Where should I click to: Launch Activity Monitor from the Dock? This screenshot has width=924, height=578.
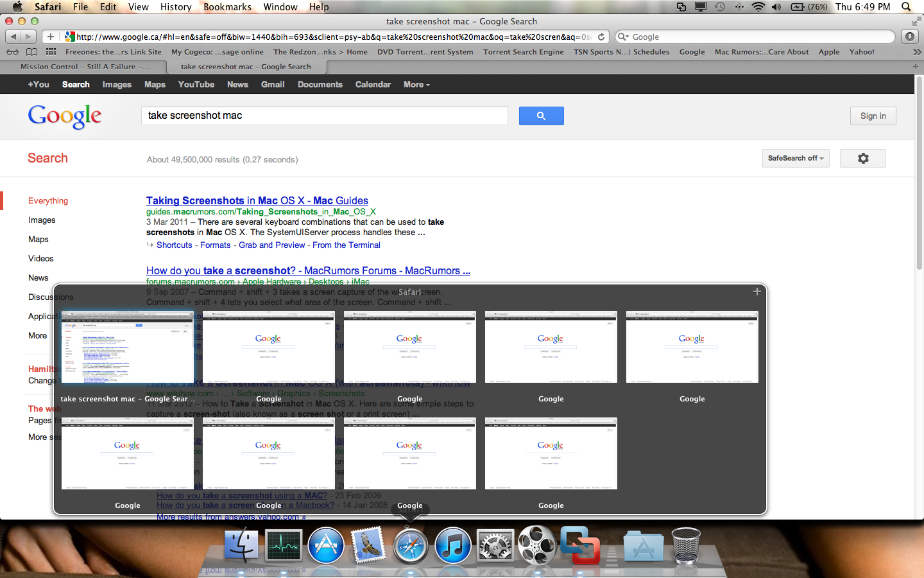click(284, 546)
